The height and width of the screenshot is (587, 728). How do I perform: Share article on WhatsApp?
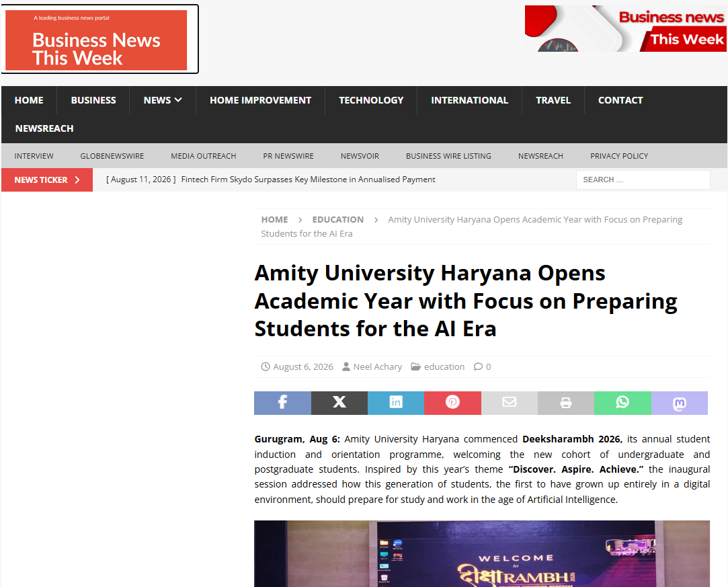pos(622,403)
